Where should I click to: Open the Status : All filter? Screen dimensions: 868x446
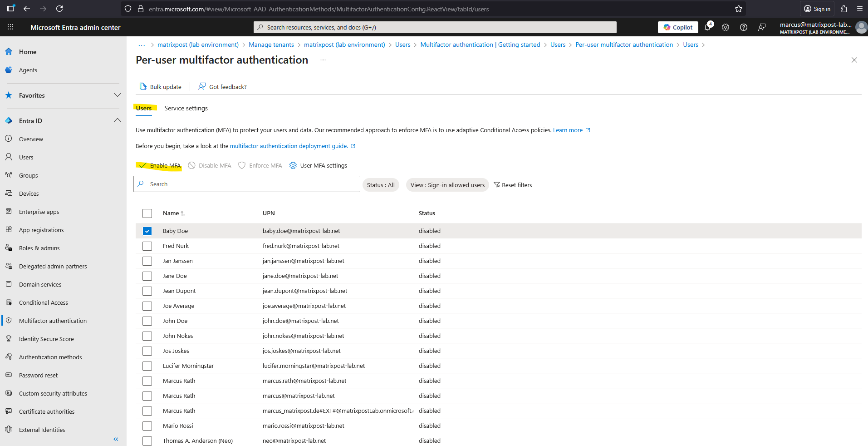(381, 185)
